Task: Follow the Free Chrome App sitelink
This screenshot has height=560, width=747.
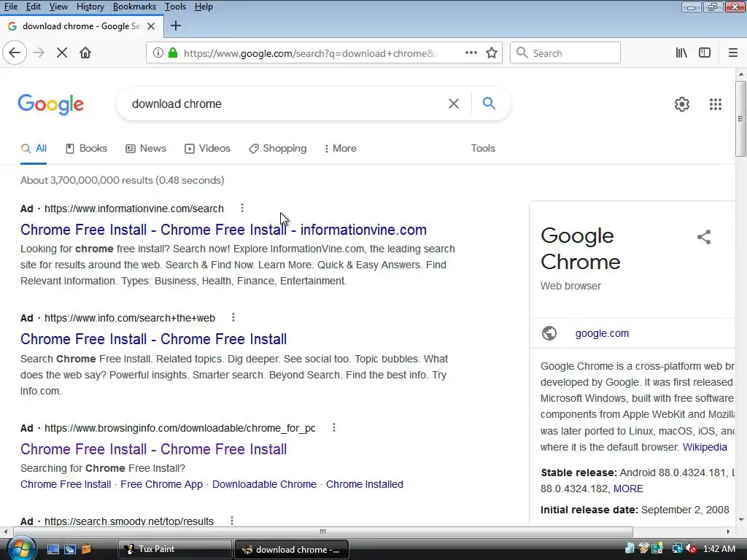Action: (161, 484)
